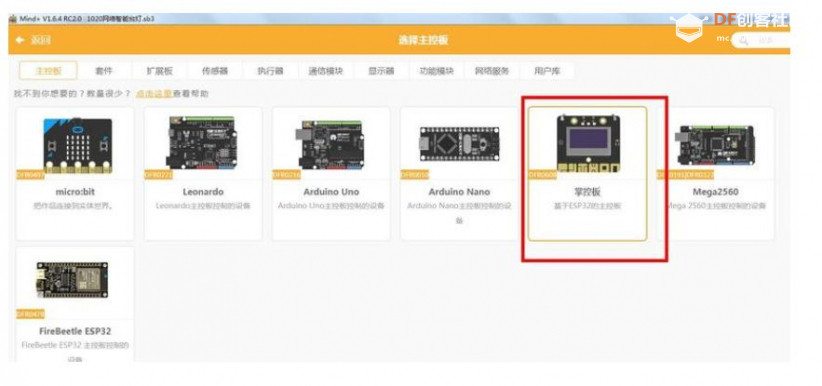Switch to the 传感器 tab
This screenshot has height=386, width=822.
pyautogui.click(x=215, y=71)
